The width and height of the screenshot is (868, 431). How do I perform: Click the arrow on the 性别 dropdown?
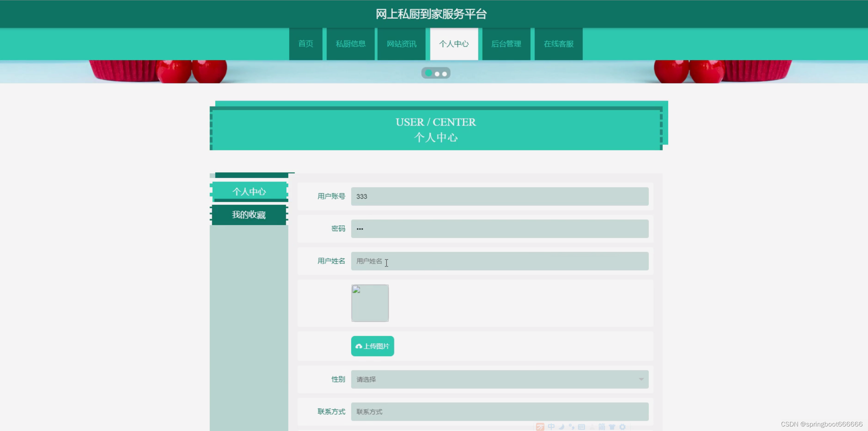tap(641, 379)
